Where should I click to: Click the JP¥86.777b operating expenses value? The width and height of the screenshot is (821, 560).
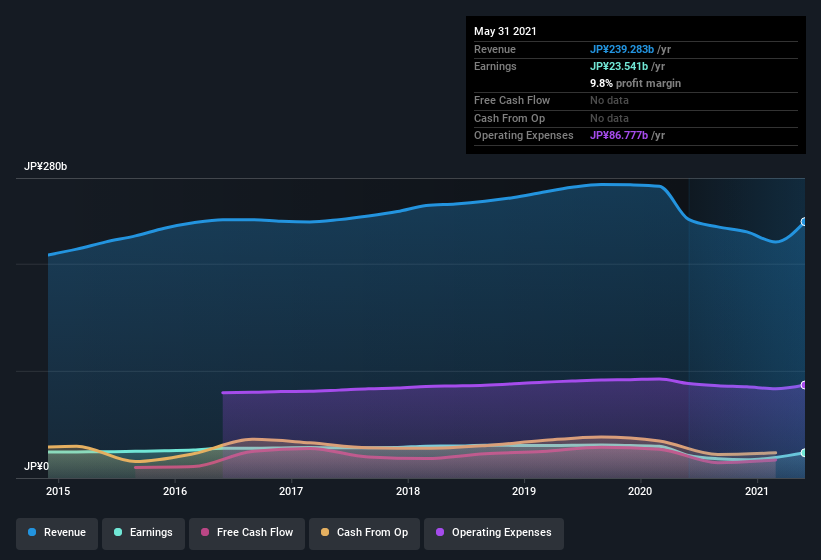click(619, 136)
